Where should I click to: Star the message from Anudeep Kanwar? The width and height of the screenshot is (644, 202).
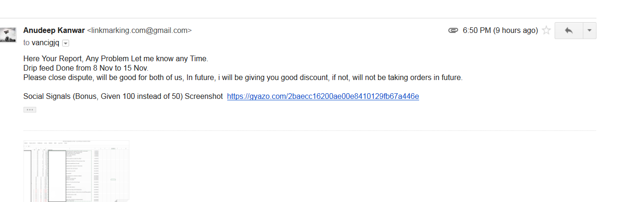point(546,31)
